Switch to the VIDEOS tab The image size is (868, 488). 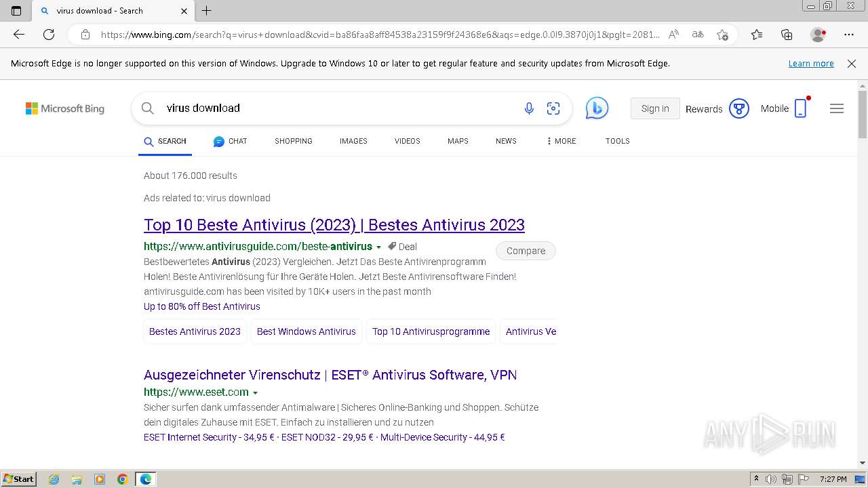coord(408,141)
